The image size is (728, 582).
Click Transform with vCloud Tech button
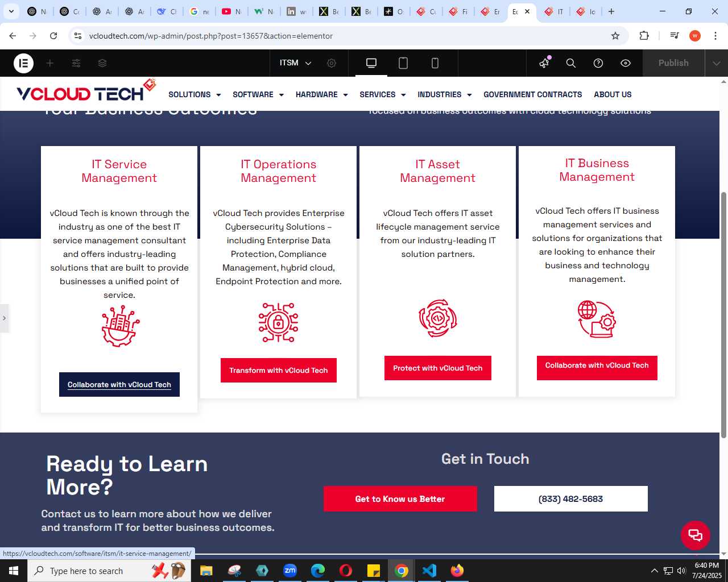[x=279, y=371]
